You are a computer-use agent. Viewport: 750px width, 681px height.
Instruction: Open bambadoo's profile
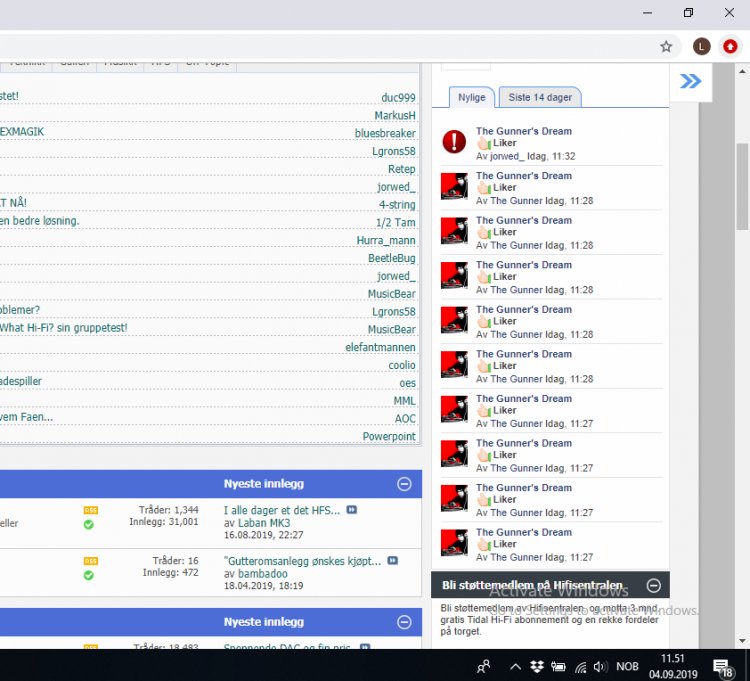pos(263,573)
